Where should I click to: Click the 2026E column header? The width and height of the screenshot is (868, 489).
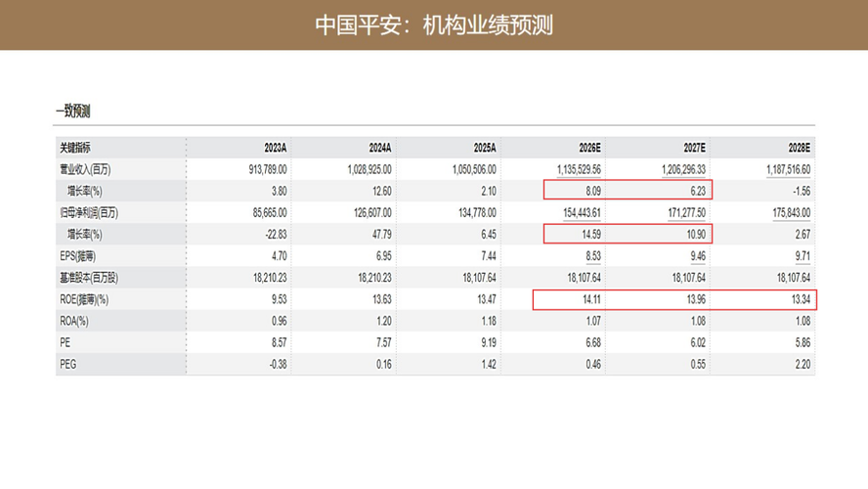click(589, 148)
